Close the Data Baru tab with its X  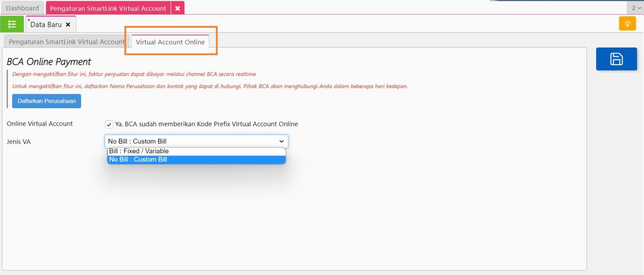68,25
